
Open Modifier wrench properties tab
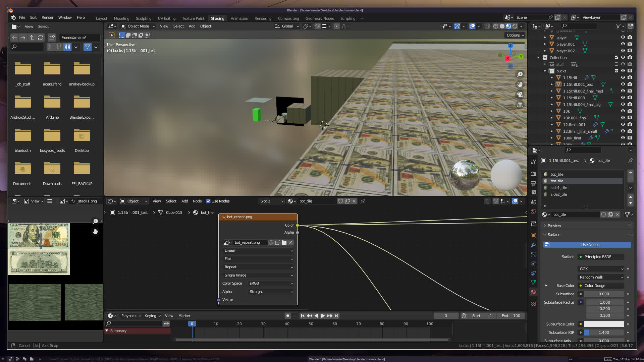pyautogui.click(x=533, y=245)
